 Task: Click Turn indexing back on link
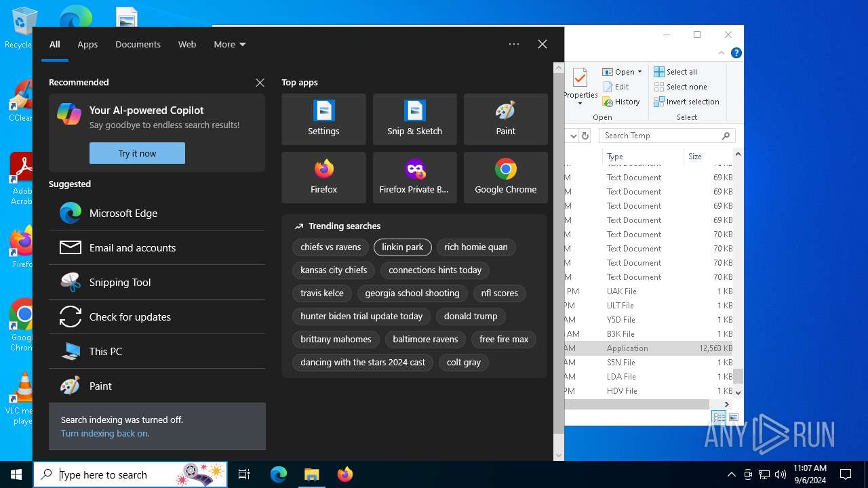coord(105,433)
